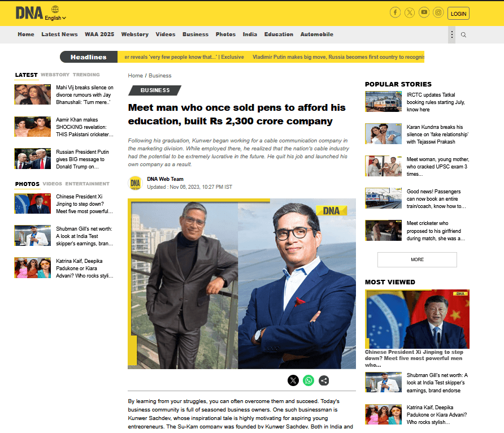This screenshot has width=504, height=433.
Task: Open Xi Jinping photo thumbnail in Photos list
Action: [32, 203]
